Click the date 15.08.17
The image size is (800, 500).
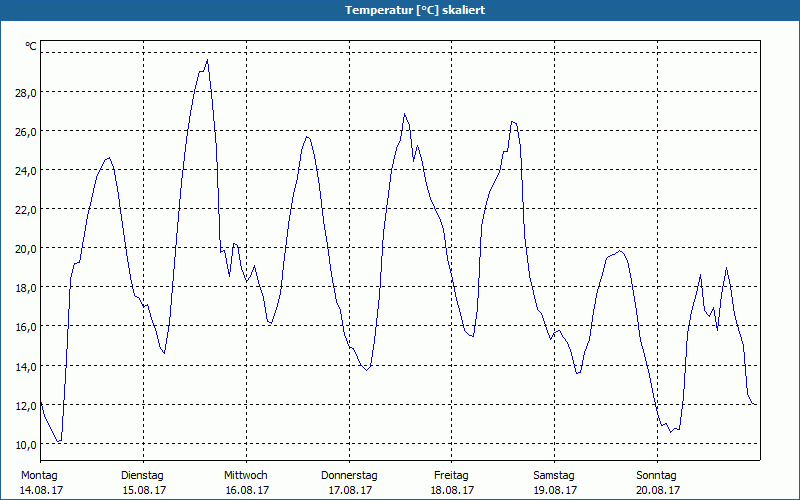click(144, 490)
